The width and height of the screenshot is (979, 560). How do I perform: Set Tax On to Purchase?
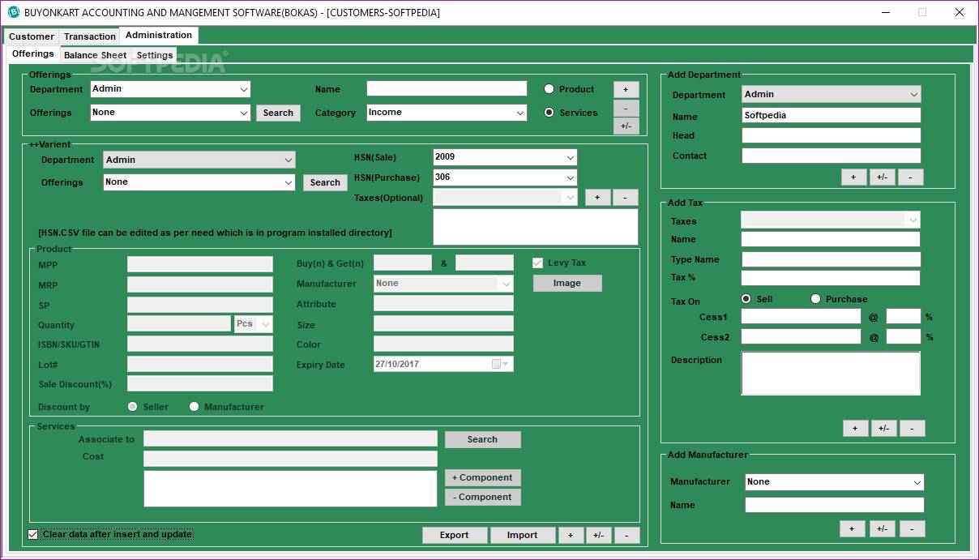[815, 299]
